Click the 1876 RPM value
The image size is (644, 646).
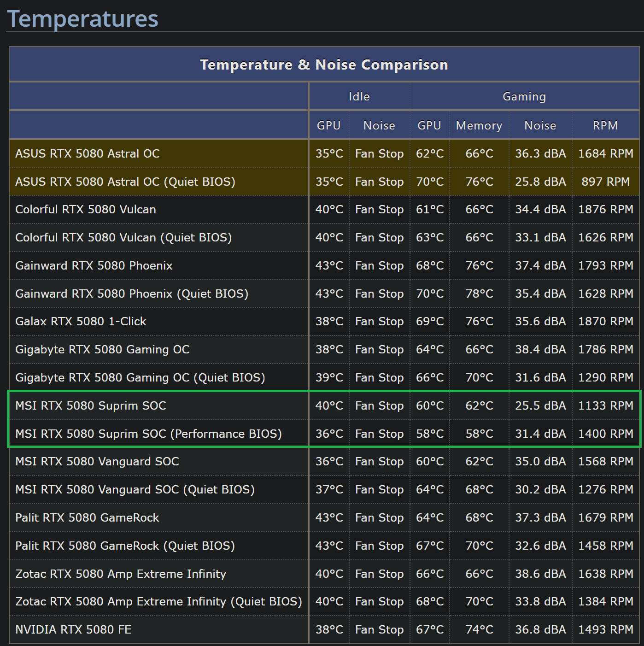(605, 209)
